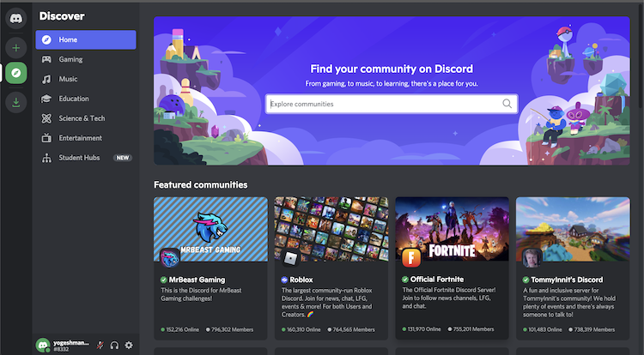Open the Roblox banner image

(x=331, y=229)
